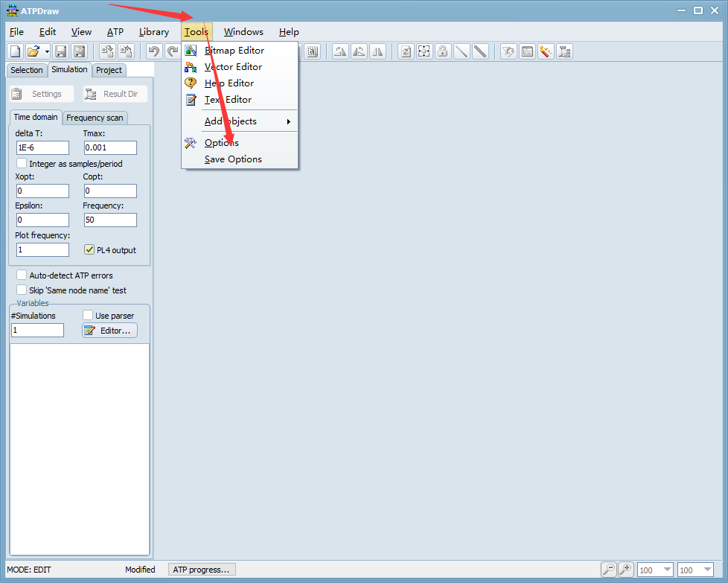This screenshot has width=728, height=583.
Task: Click the flip mirror triangles icon
Action: point(378,51)
